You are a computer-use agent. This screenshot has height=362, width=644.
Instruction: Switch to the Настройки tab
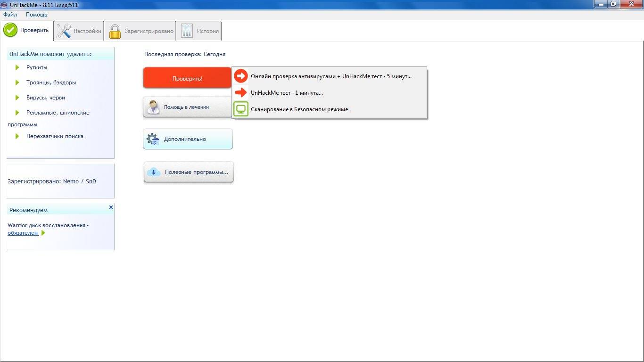[x=79, y=31]
